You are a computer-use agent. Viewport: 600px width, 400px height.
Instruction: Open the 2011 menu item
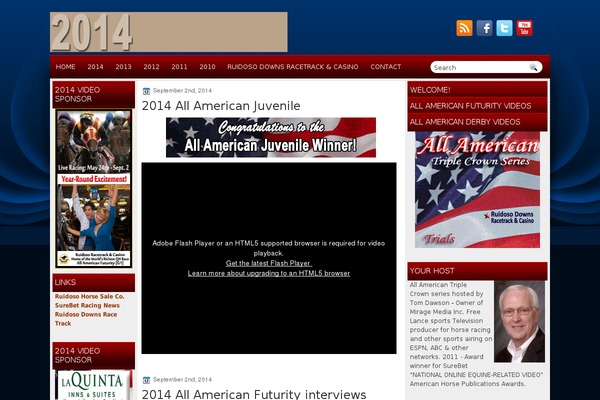(x=179, y=67)
